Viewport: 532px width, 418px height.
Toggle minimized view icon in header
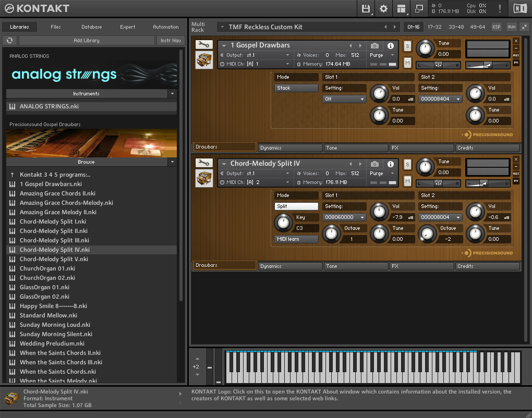pyautogui.click(x=419, y=8)
